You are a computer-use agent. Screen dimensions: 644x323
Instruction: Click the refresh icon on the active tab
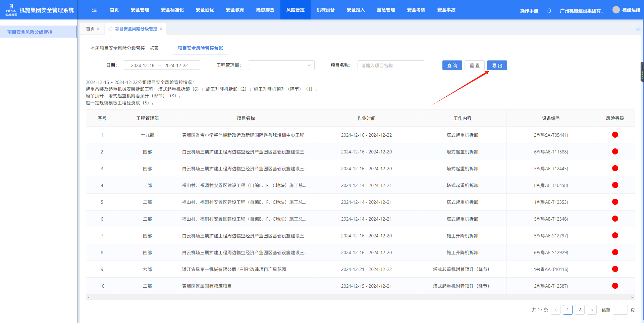(110, 29)
